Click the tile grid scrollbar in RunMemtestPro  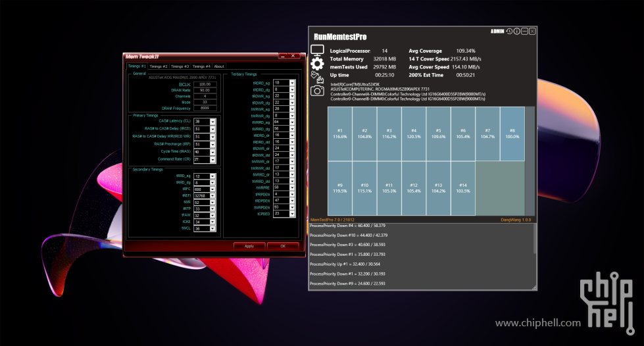point(530,161)
